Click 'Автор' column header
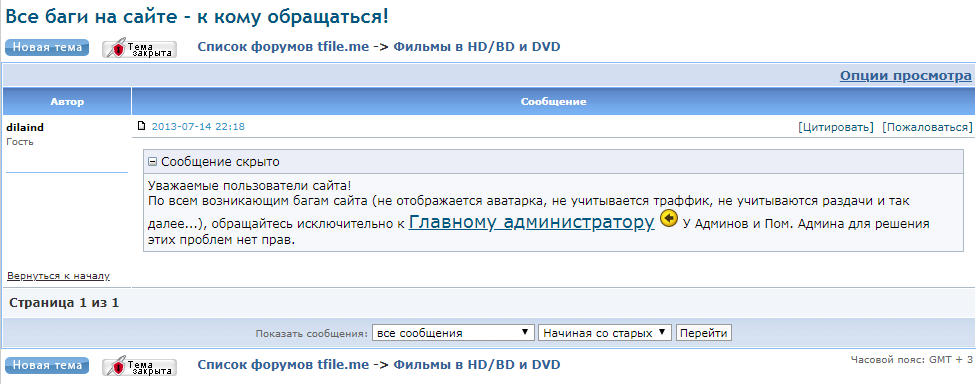The height and width of the screenshot is (384, 976). tap(67, 101)
